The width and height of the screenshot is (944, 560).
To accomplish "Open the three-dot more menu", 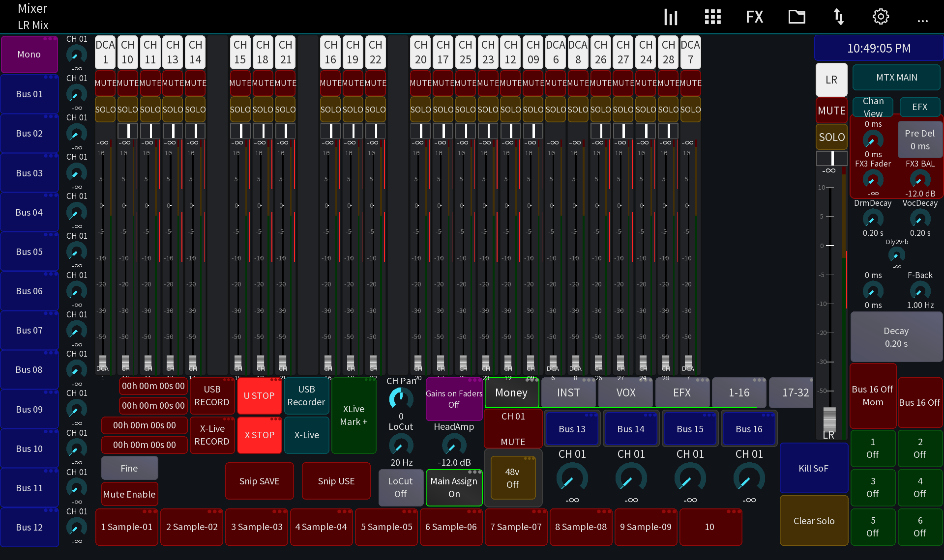I will (x=923, y=21).
